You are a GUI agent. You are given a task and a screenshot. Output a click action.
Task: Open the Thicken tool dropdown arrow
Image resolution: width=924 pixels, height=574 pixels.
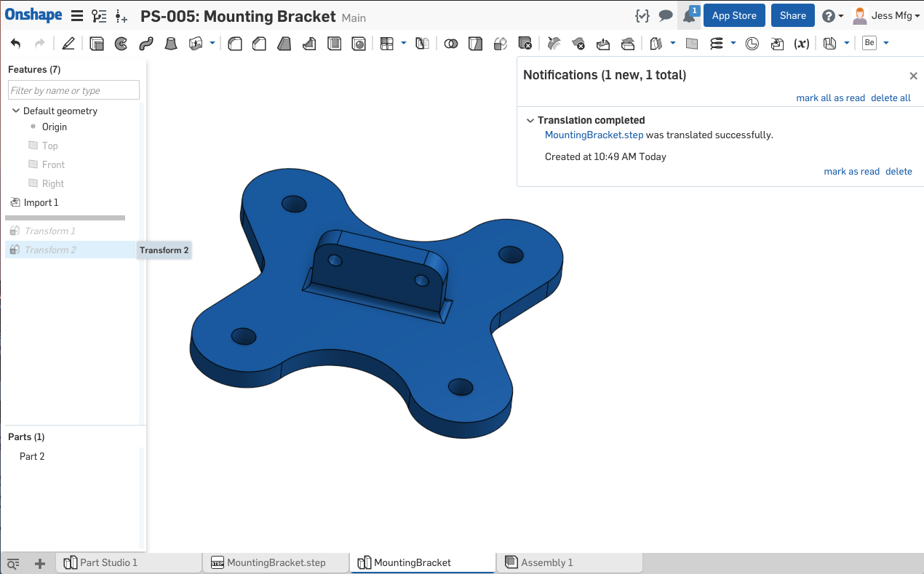coord(212,44)
